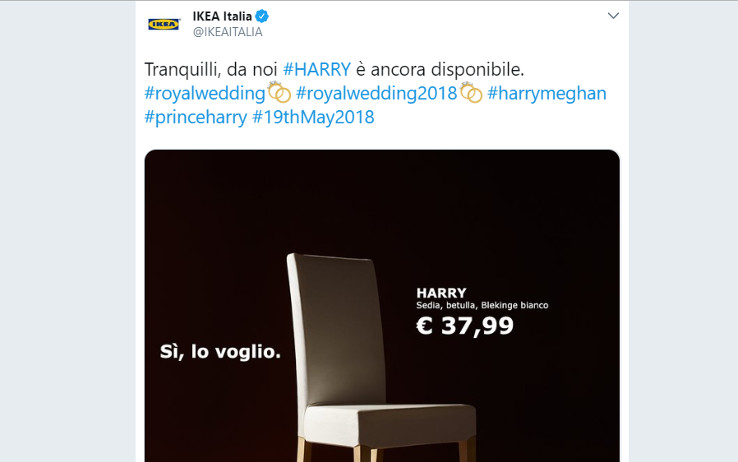
Task: Visit the @IKEAITALIA handle
Action: click(x=228, y=32)
